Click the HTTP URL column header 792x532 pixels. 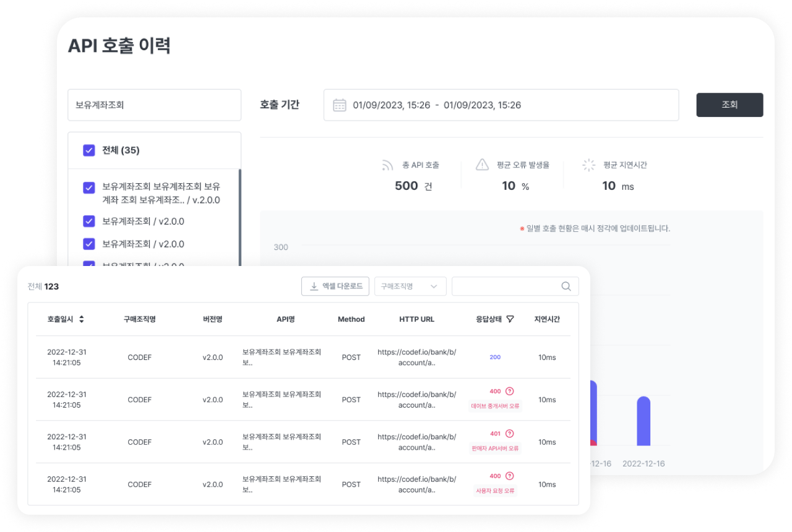416,319
